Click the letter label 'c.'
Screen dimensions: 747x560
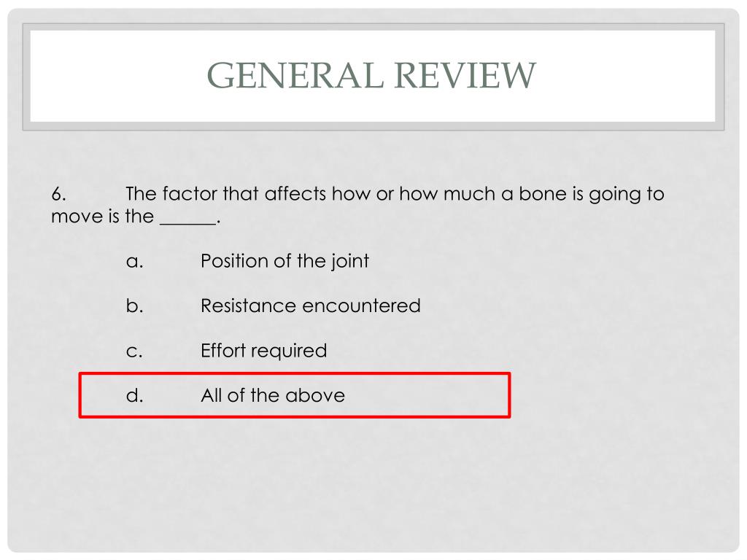pyautogui.click(x=134, y=352)
